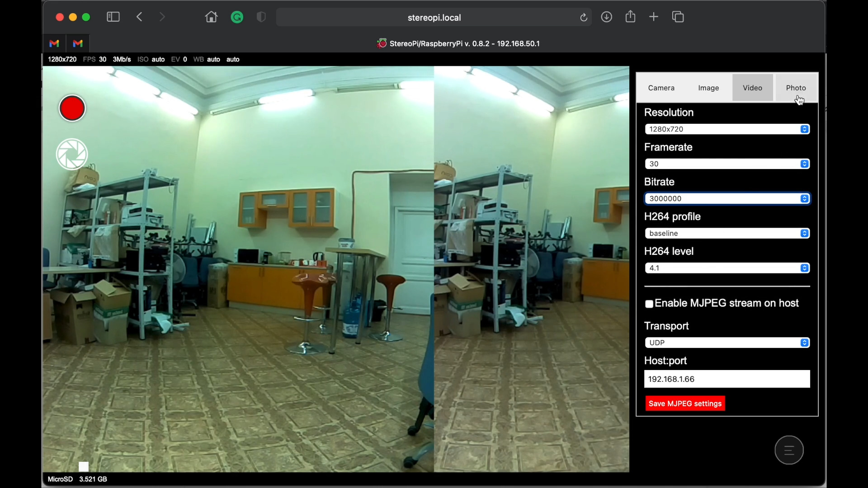Click the stereo video preview
This screenshot has height=488, width=868.
coord(336,269)
